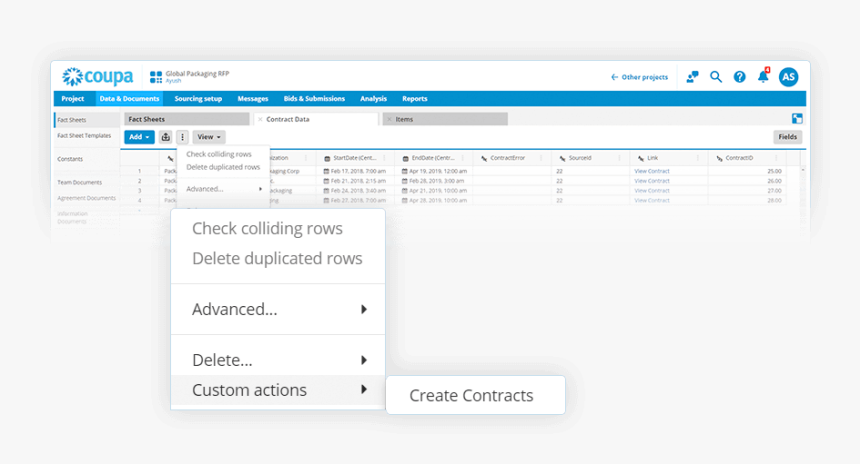
Task: Click the Apr 21, 2019, 10:00 am cell
Action: click(x=434, y=191)
